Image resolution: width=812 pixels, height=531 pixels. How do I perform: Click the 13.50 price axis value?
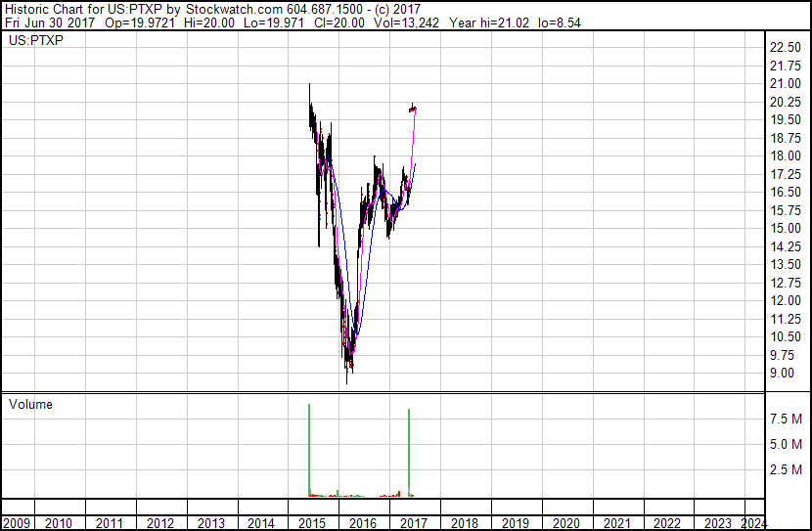[x=786, y=264]
